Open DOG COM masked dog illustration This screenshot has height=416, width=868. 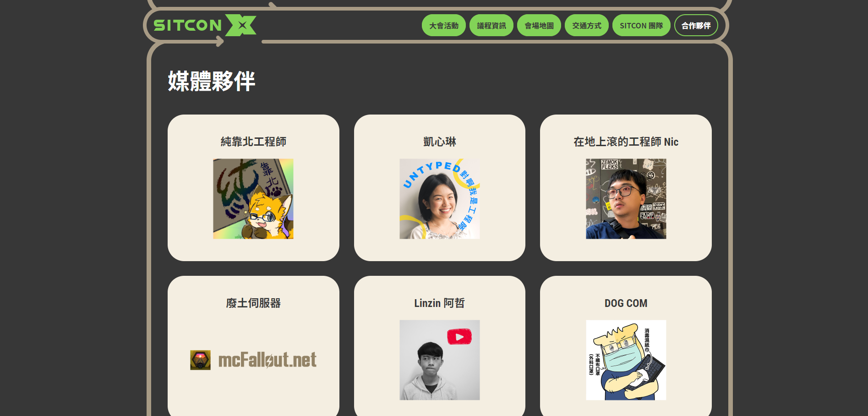pyautogui.click(x=626, y=360)
